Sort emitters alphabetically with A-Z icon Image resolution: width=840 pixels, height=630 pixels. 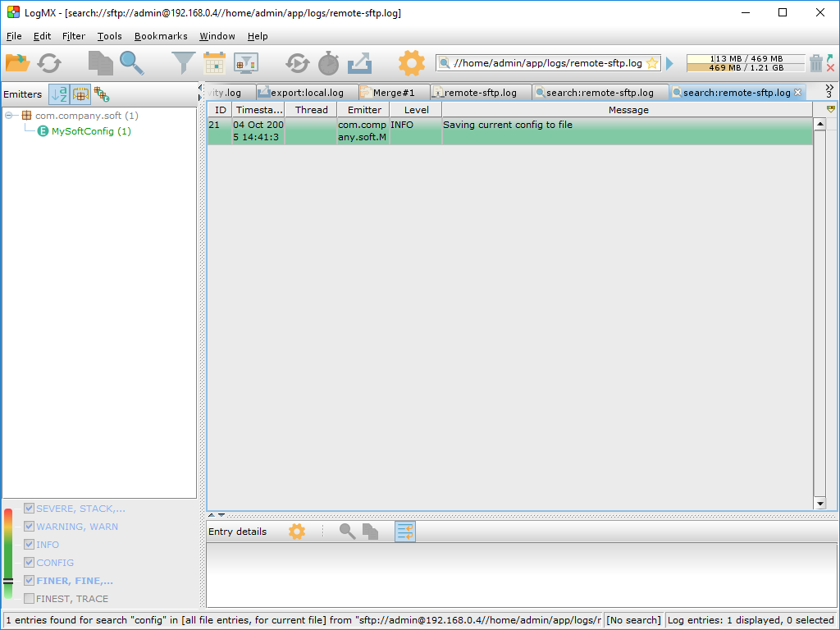(x=59, y=94)
